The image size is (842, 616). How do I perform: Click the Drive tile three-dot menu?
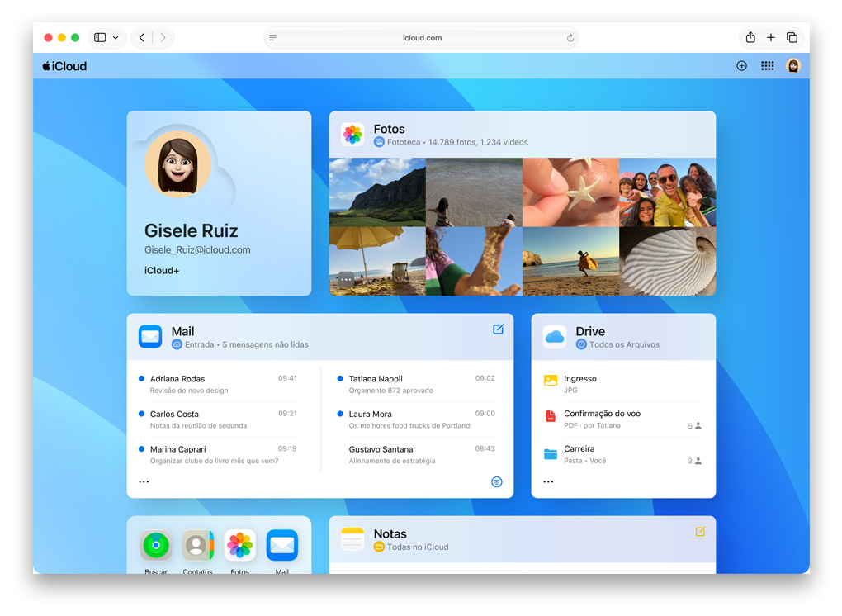tap(548, 481)
